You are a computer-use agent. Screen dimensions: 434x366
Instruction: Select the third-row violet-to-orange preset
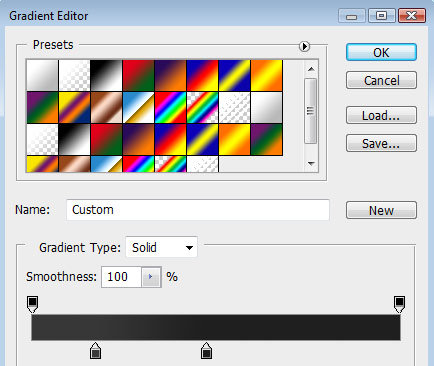(138, 140)
